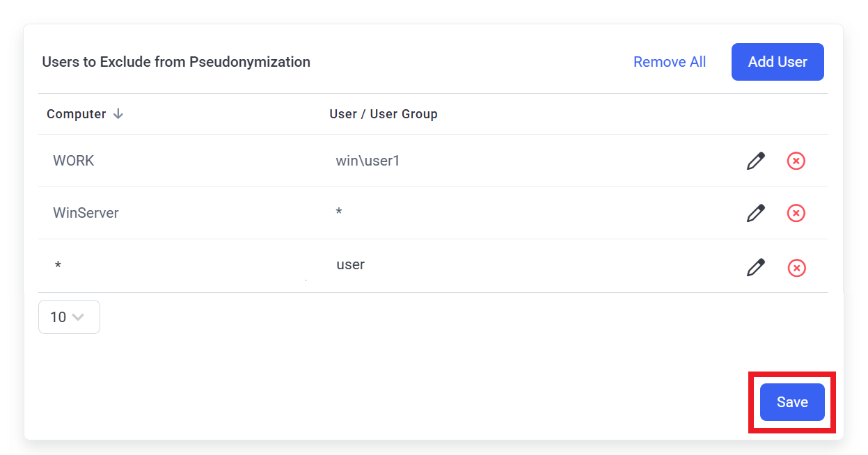The width and height of the screenshot is (868, 455).
Task: Select the 'user' cell in last row
Action: (350, 265)
